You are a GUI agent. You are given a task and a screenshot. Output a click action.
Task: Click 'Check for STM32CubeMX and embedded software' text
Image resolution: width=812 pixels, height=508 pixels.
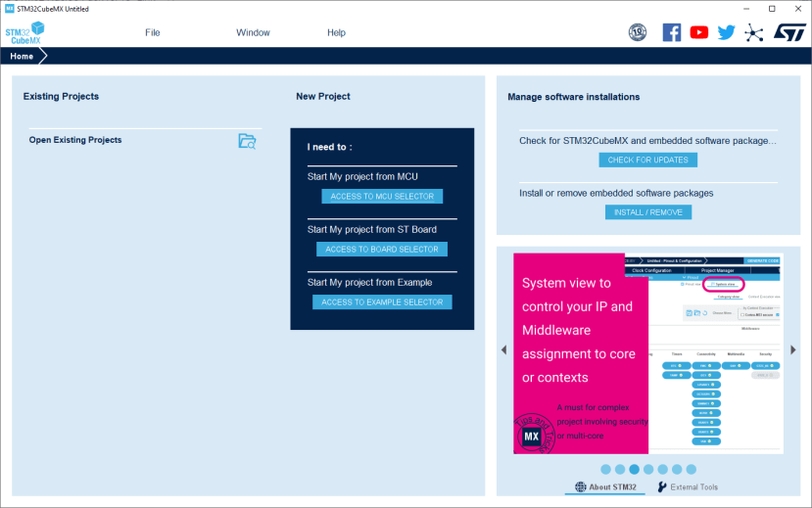click(647, 141)
